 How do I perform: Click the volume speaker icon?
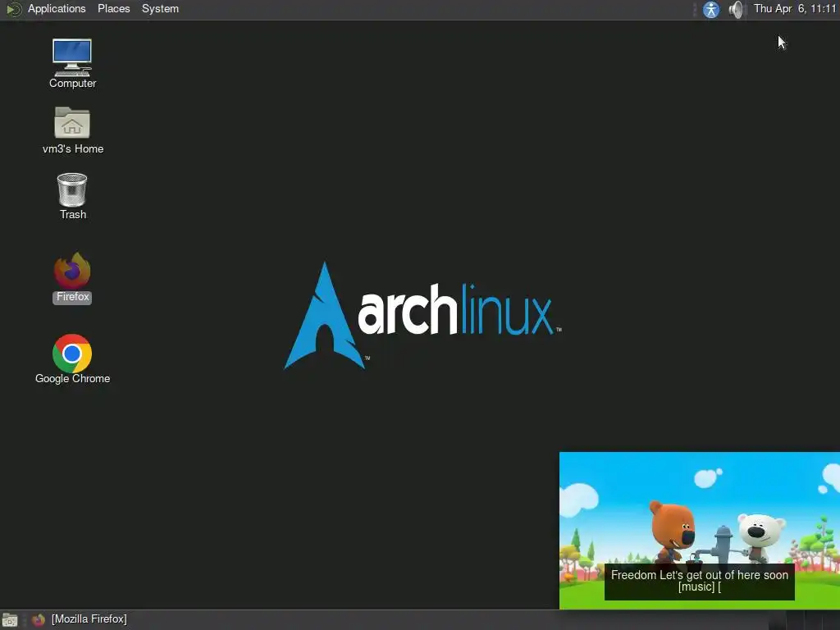point(737,9)
